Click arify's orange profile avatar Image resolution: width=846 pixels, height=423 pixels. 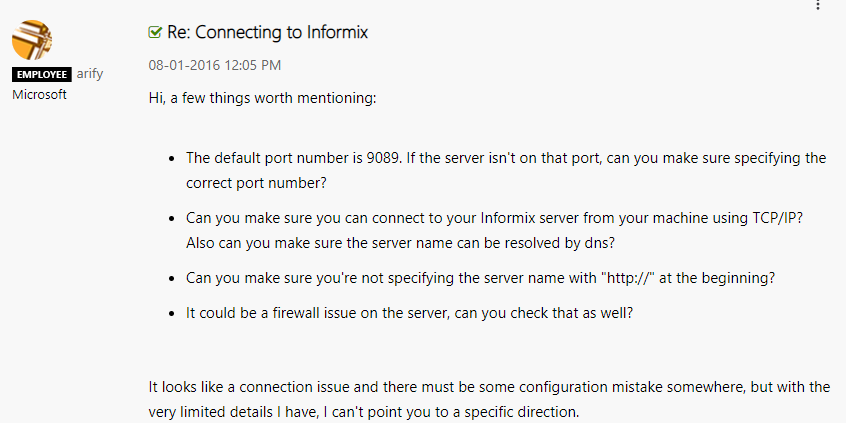click(32, 40)
